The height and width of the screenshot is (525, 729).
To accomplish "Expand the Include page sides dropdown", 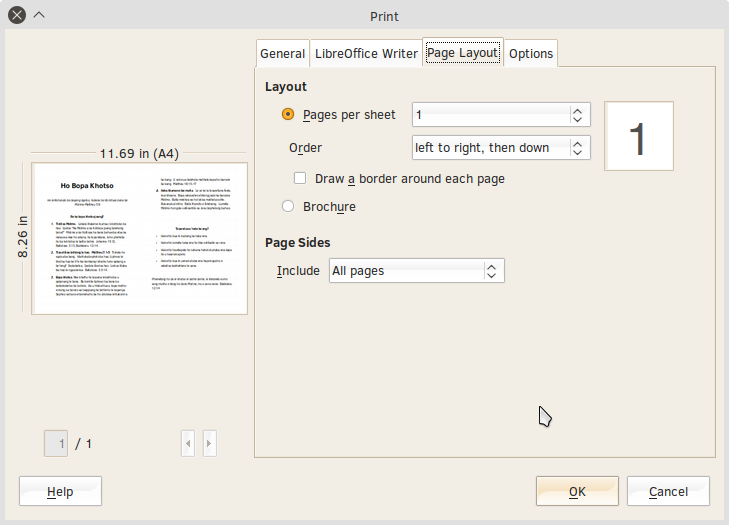I will [417, 271].
